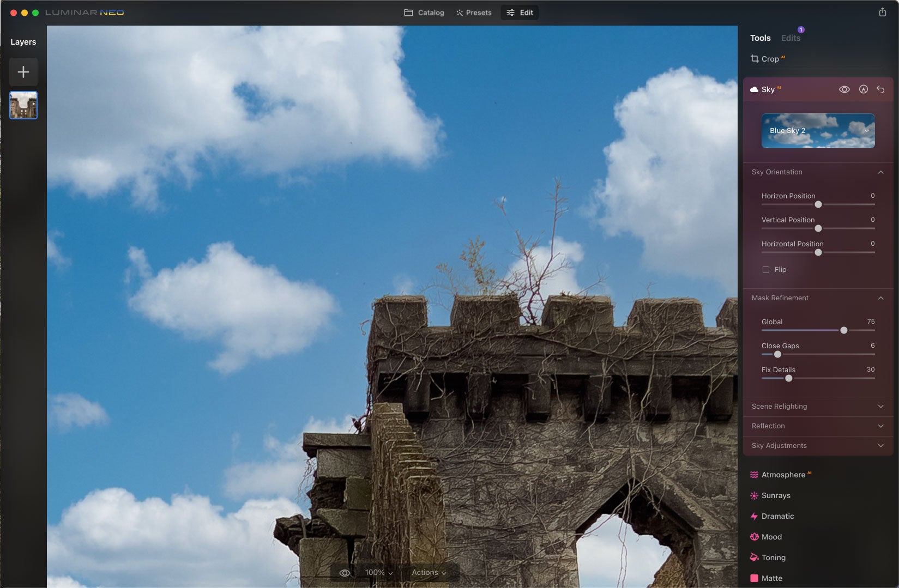899x588 pixels.
Task: Switch to the Presets tab
Action: coord(474,13)
